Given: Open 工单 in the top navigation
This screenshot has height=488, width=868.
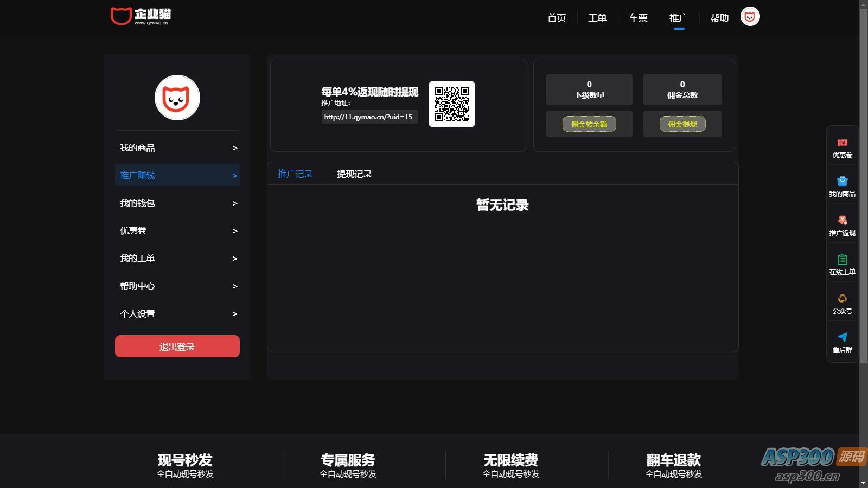Looking at the screenshot, I should (x=597, y=18).
